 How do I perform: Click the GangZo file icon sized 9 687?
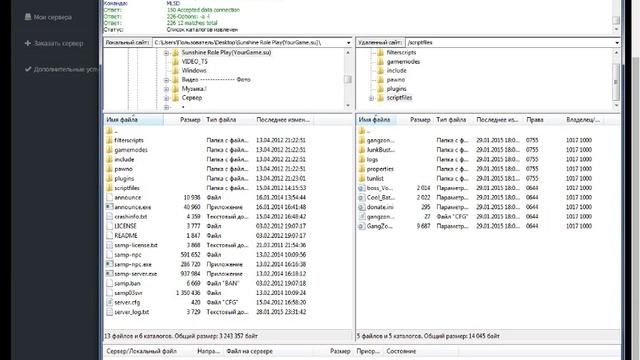tap(362, 226)
